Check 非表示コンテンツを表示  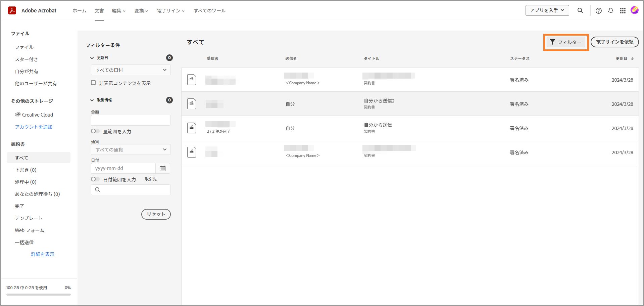pos(93,83)
